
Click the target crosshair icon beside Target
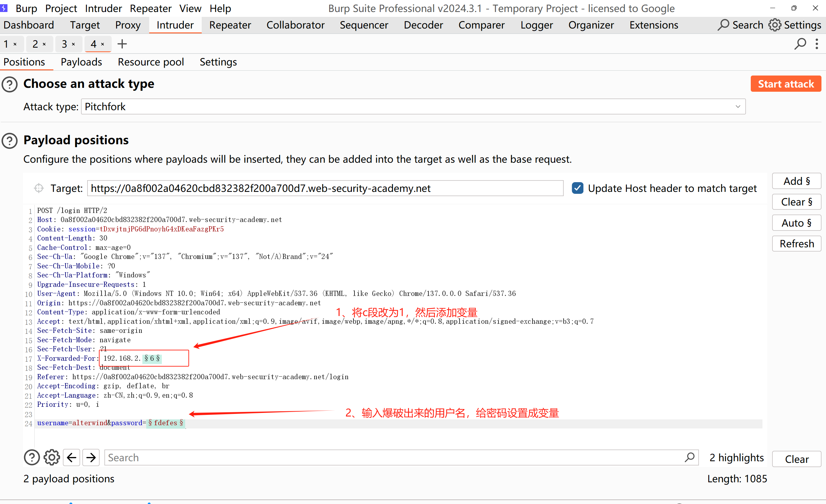click(39, 188)
